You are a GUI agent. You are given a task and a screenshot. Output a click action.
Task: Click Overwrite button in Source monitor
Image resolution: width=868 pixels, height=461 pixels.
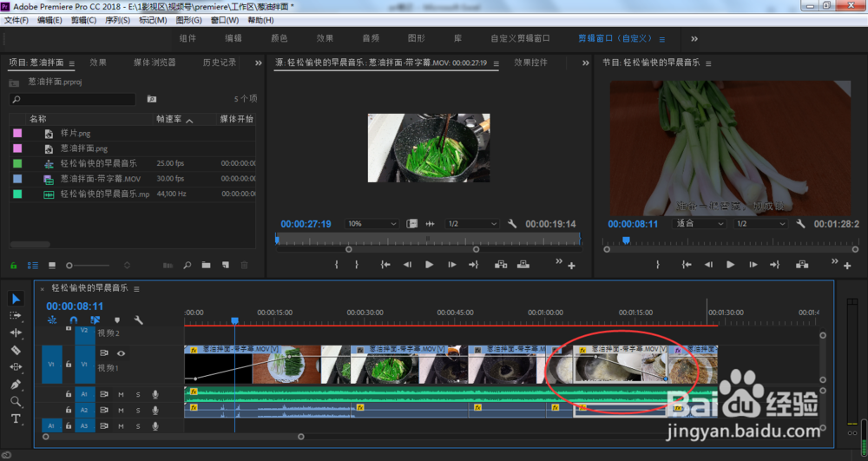(x=523, y=265)
